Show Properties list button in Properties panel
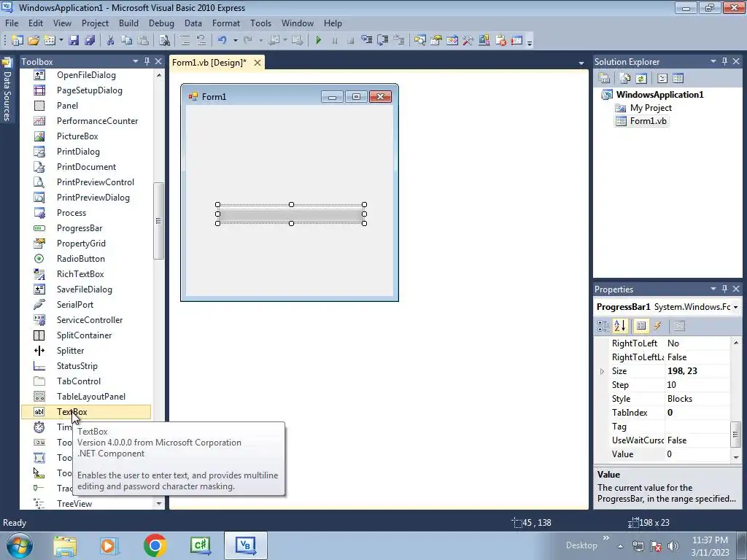The width and height of the screenshot is (747, 560). tap(641, 326)
